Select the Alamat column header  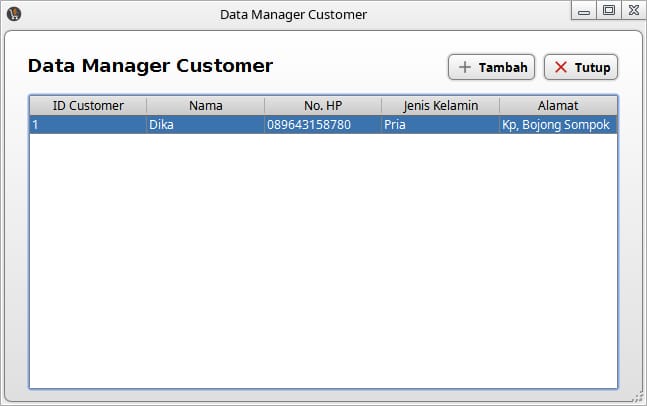(x=558, y=105)
